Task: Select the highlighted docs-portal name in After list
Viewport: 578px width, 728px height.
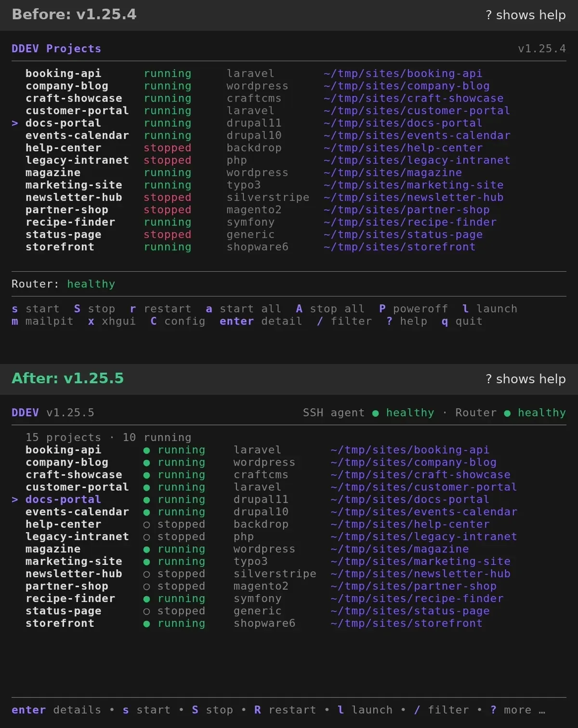Action: [x=63, y=499]
